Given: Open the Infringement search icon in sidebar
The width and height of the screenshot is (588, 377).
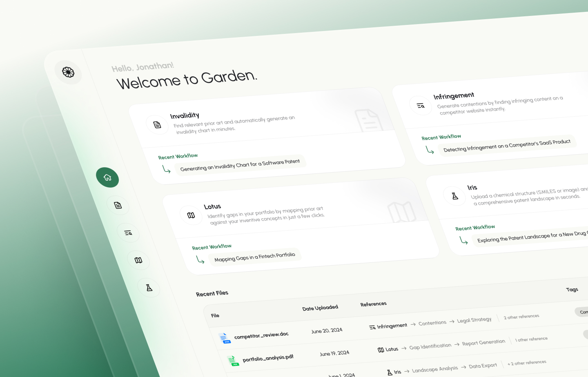Looking at the screenshot, I should pos(128,233).
